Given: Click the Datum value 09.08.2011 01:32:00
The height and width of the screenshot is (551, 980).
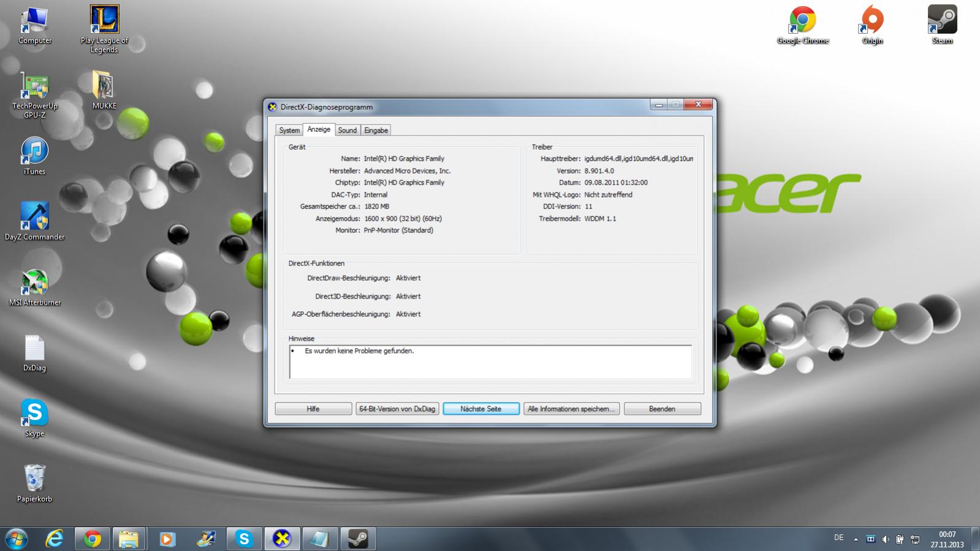Looking at the screenshot, I should pyautogui.click(x=616, y=183).
